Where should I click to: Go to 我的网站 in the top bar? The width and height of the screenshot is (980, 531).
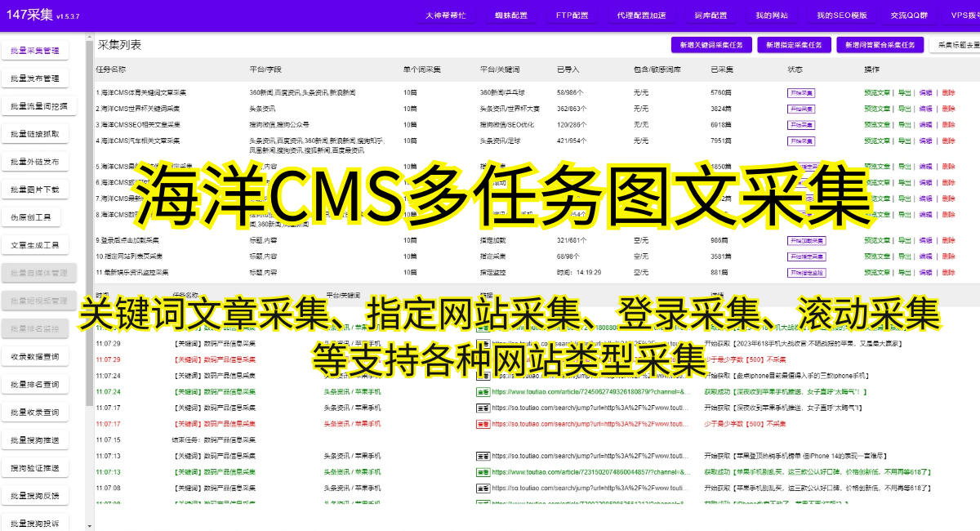pyautogui.click(x=772, y=15)
